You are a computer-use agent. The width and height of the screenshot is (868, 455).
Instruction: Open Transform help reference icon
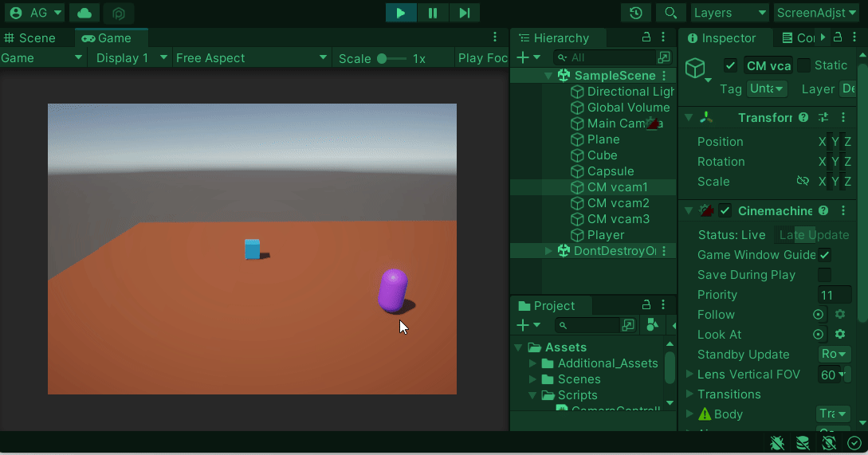pos(803,117)
